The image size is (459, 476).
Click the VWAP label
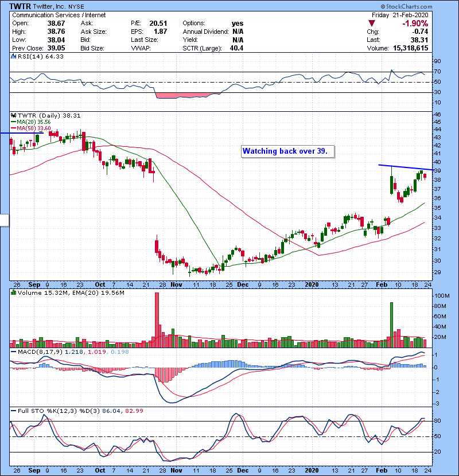tap(141, 48)
